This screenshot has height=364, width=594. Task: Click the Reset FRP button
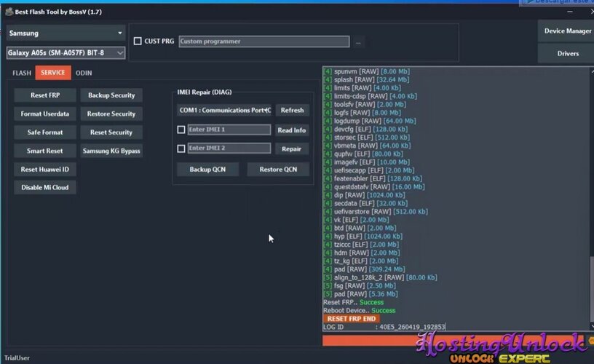pos(45,95)
